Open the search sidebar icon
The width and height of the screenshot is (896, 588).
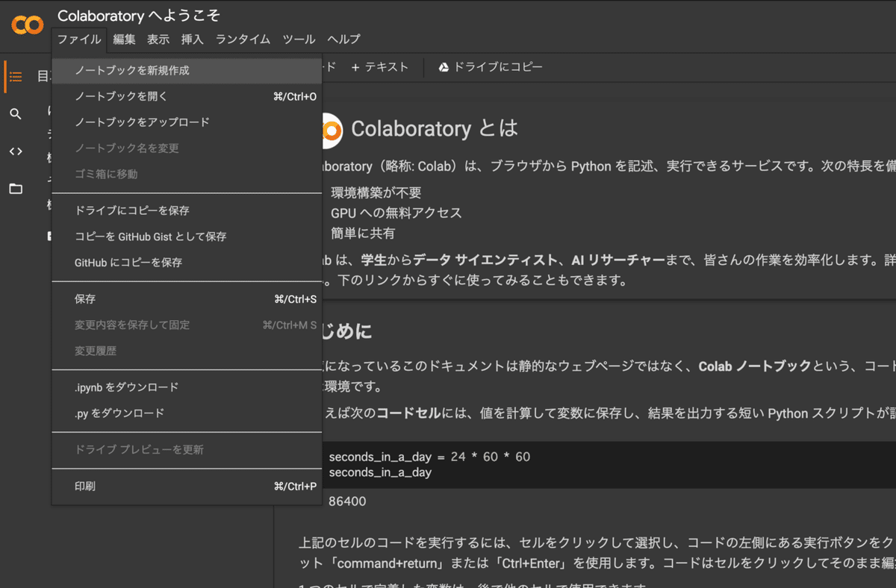pyautogui.click(x=16, y=114)
